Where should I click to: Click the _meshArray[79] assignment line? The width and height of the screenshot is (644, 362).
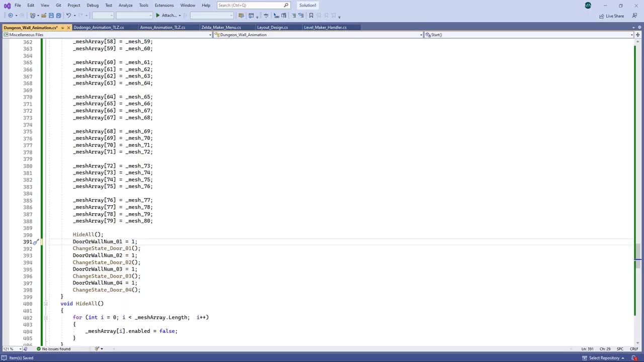113,221
